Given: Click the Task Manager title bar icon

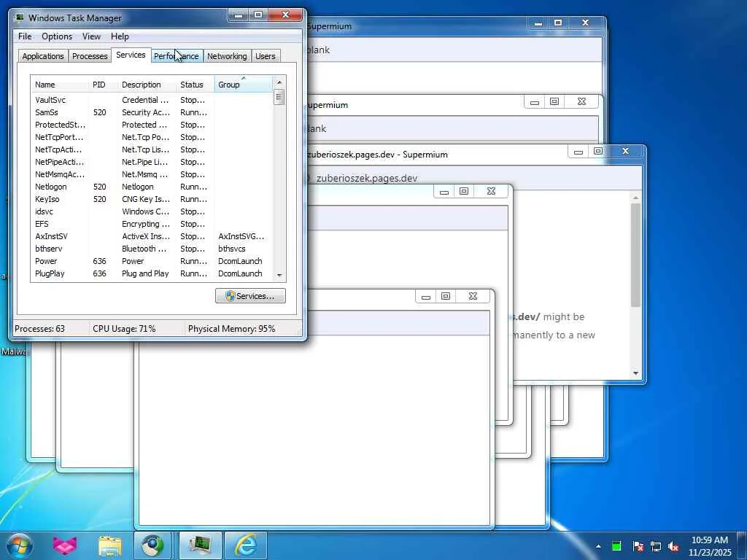Looking at the screenshot, I should click(20, 17).
